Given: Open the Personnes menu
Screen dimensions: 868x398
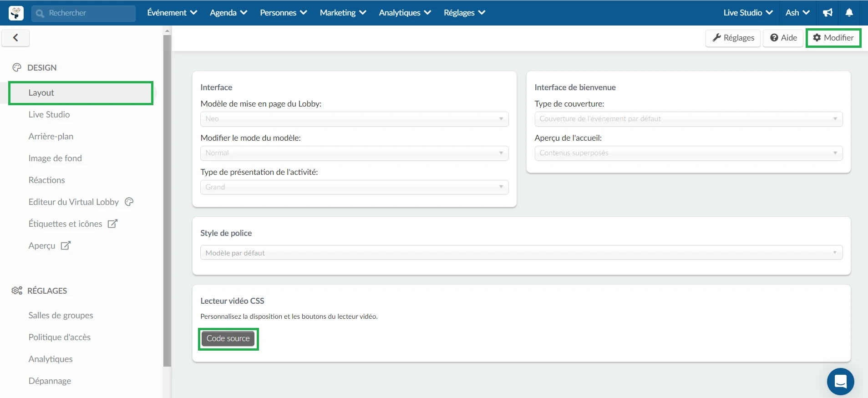Looking at the screenshot, I should (284, 13).
